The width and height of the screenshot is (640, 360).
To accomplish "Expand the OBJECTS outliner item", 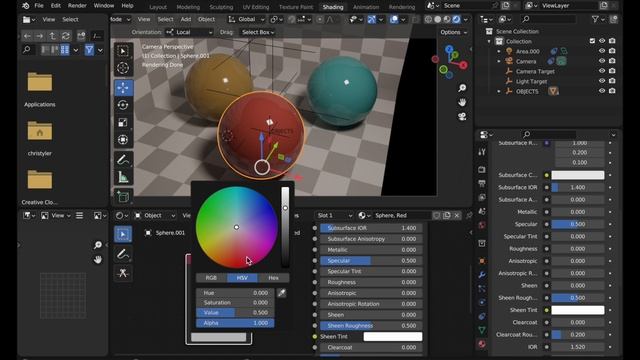I will pos(499,91).
